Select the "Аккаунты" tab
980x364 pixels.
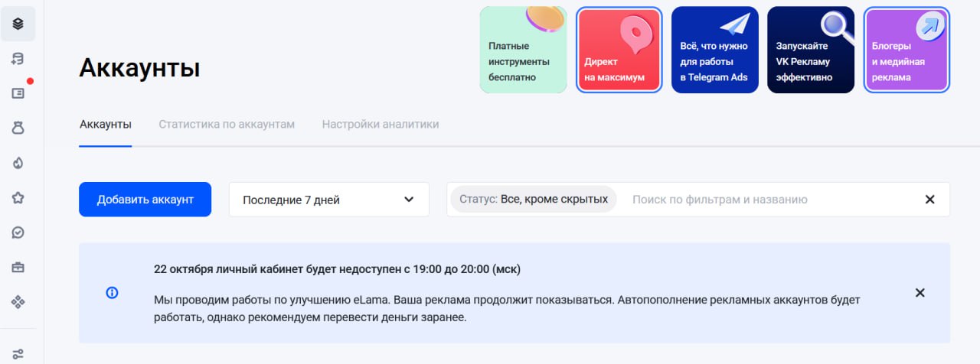106,124
